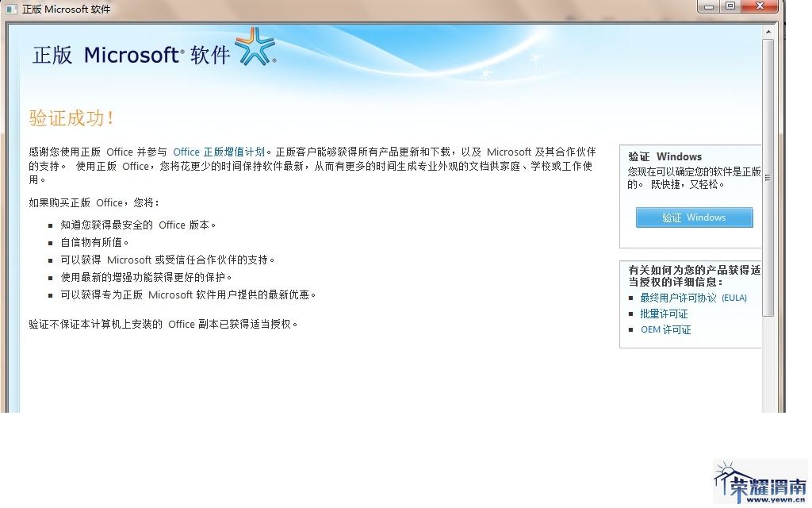Click the title bar text 正版 Microsoft 软件
The width and height of the screenshot is (812, 508).
click(x=67, y=9)
